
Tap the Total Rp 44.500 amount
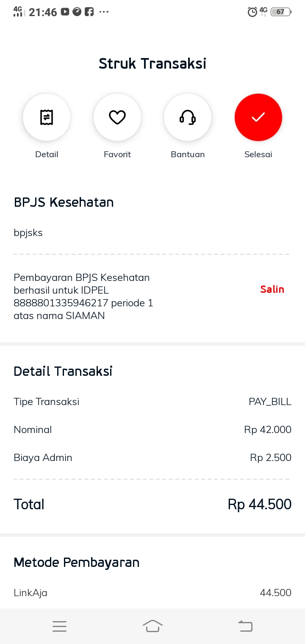(259, 504)
